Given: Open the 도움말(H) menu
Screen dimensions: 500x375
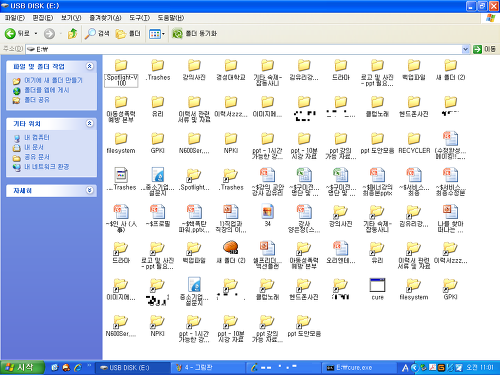Looking at the screenshot, I should (x=170, y=18).
